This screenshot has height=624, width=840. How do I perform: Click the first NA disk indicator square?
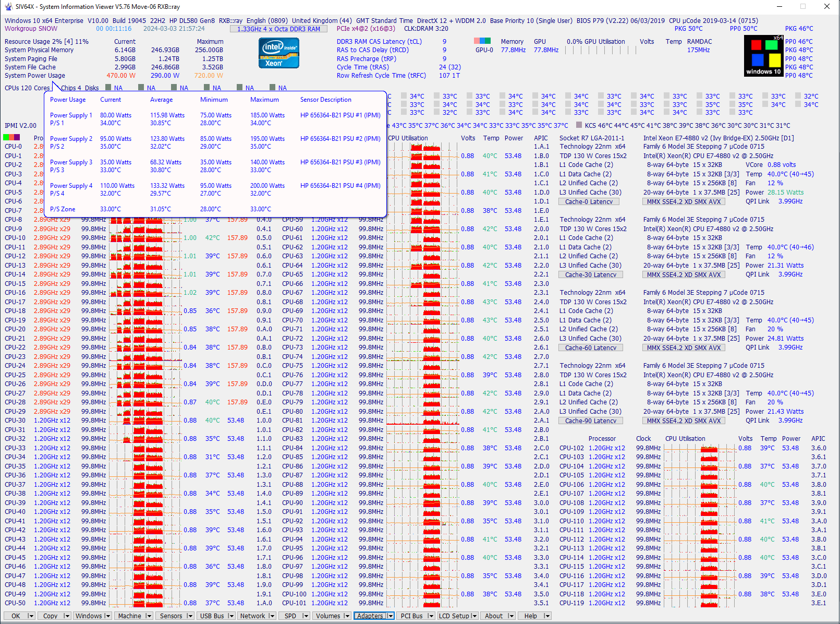108,88
